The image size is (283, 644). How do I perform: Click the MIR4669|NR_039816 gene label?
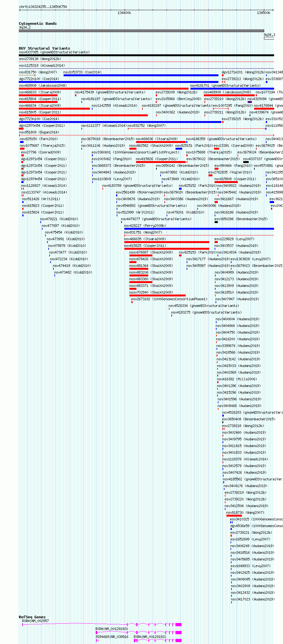[x=112, y=637]
